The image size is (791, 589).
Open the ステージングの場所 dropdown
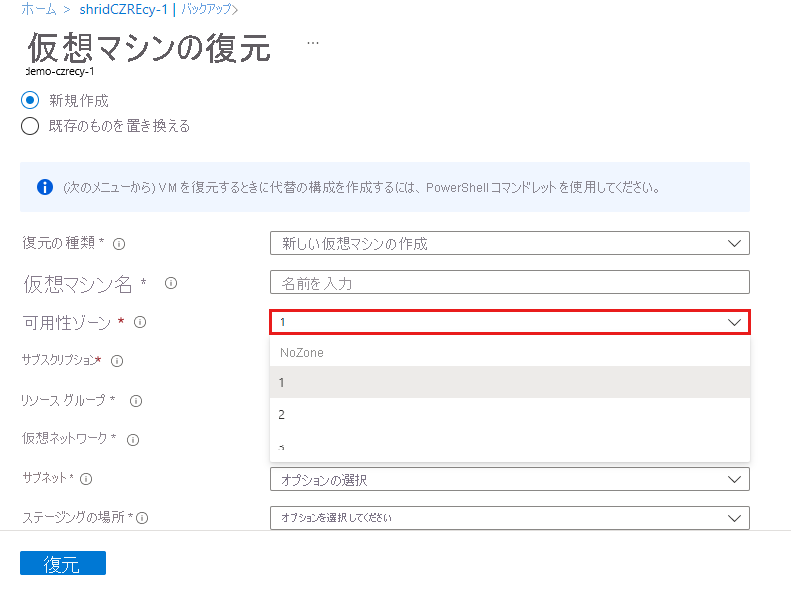coord(510,518)
